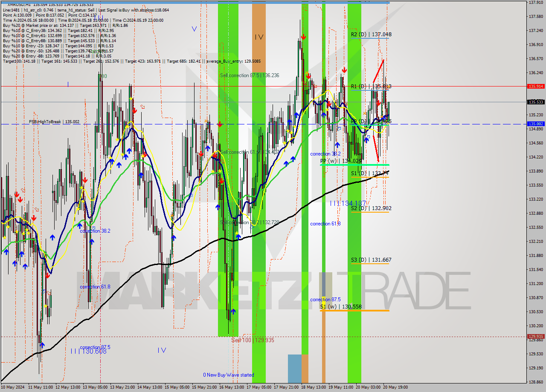This screenshot has height=392, width=546.
Task: Select the 'Time A:2024.05.16 18:00:00' info line
Action: 83,20
